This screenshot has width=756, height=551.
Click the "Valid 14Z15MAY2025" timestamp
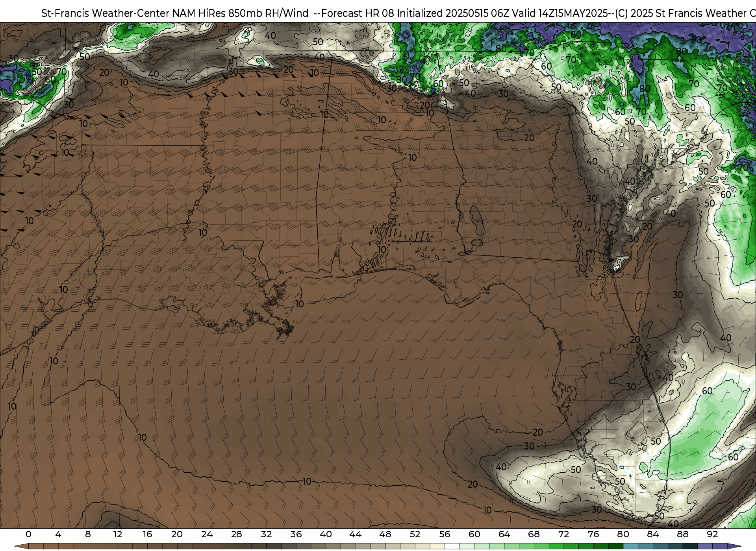tap(560, 13)
